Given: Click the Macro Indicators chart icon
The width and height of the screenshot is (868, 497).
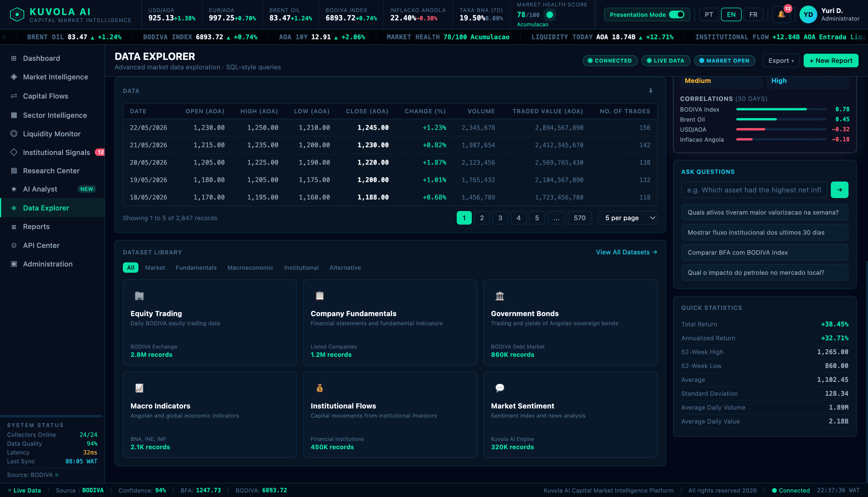Looking at the screenshot, I should click(139, 388).
